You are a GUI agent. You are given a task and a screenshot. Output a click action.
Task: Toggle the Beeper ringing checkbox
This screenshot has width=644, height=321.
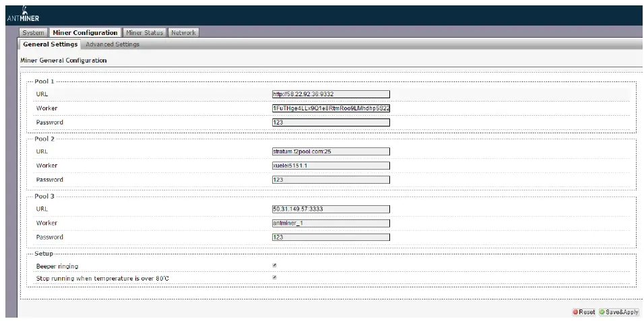tap(274, 265)
